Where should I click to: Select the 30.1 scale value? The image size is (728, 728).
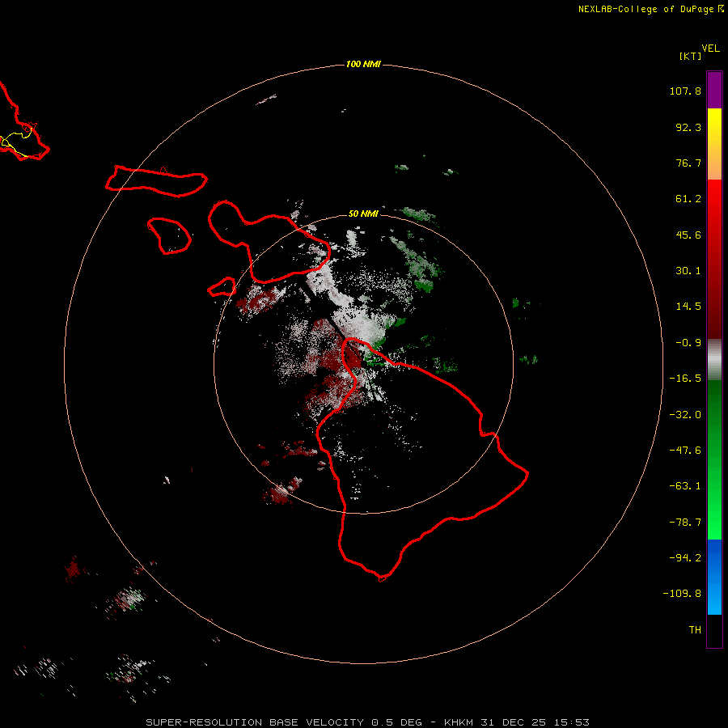(688, 271)
